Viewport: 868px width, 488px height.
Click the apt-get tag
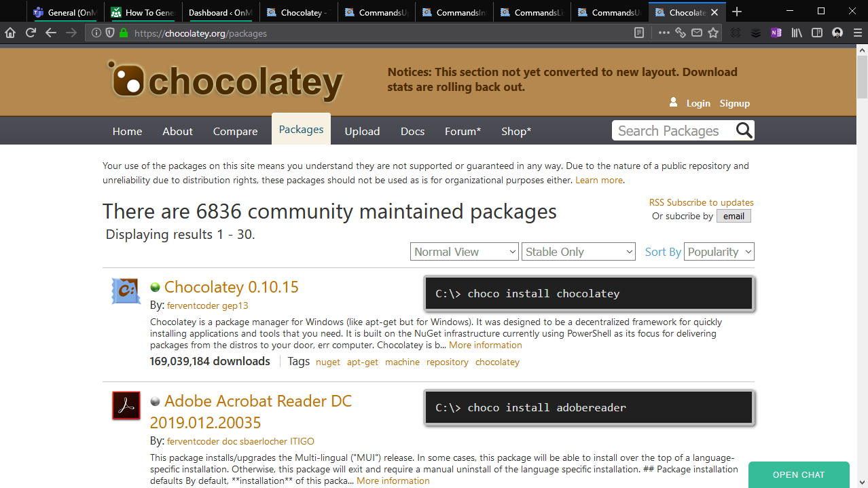pyautogui.click(x=363, y=362)
